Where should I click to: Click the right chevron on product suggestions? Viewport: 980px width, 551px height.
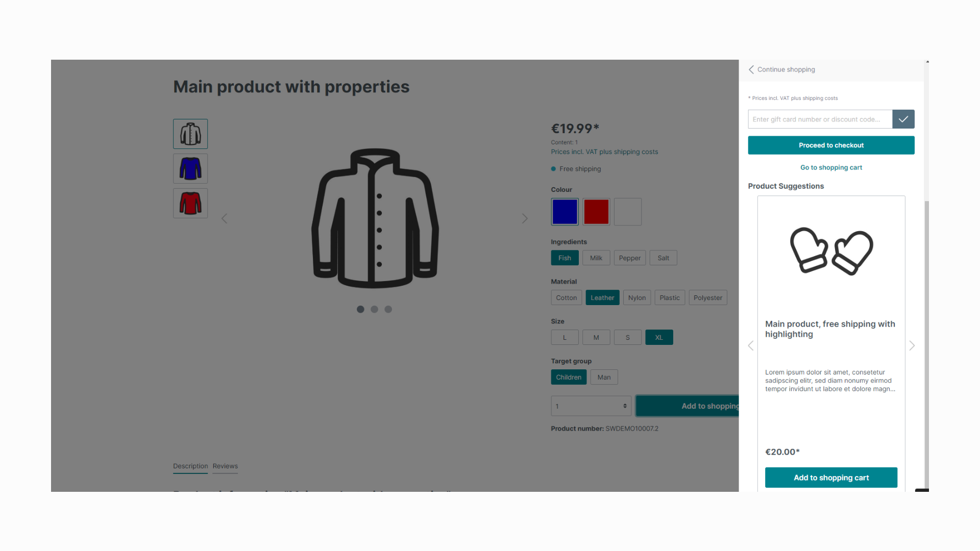(x=912, y=346)
